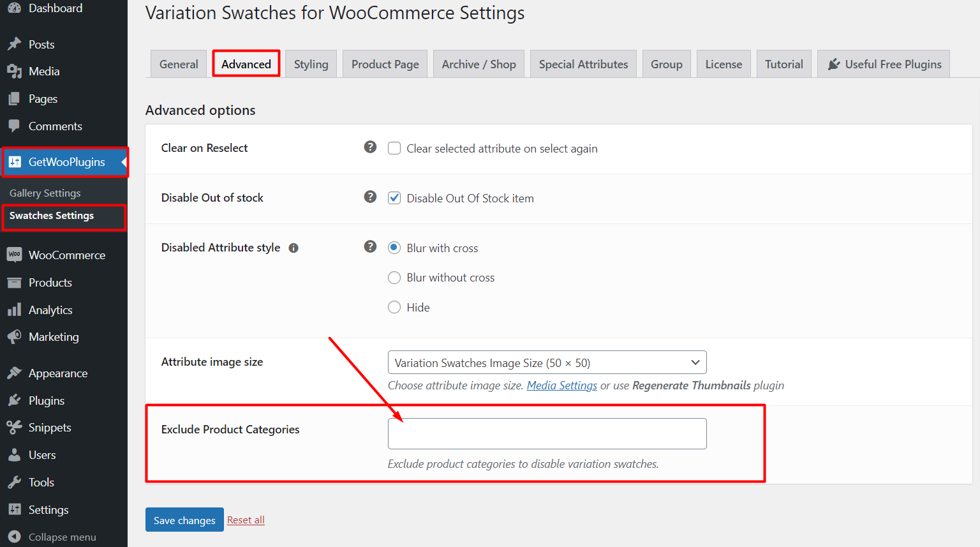Click help icon for Disable Out of stock
This screenshot has width=980, height=547.
pyautogui.click(x=370, y=197)
